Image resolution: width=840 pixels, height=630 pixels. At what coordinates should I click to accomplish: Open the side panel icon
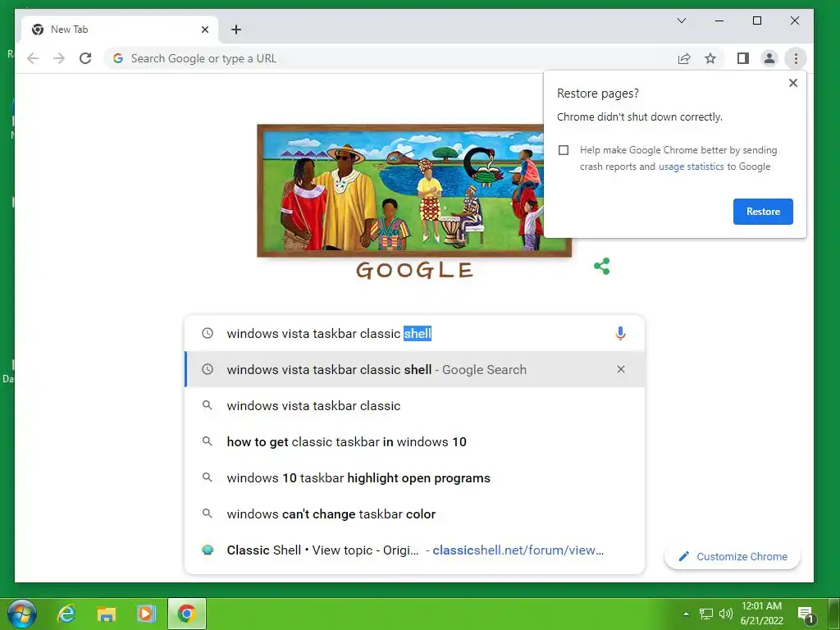(x=743, y=58)
